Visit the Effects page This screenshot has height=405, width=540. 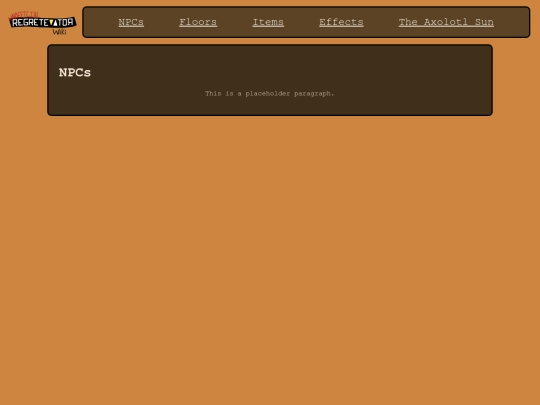(341, 22)
